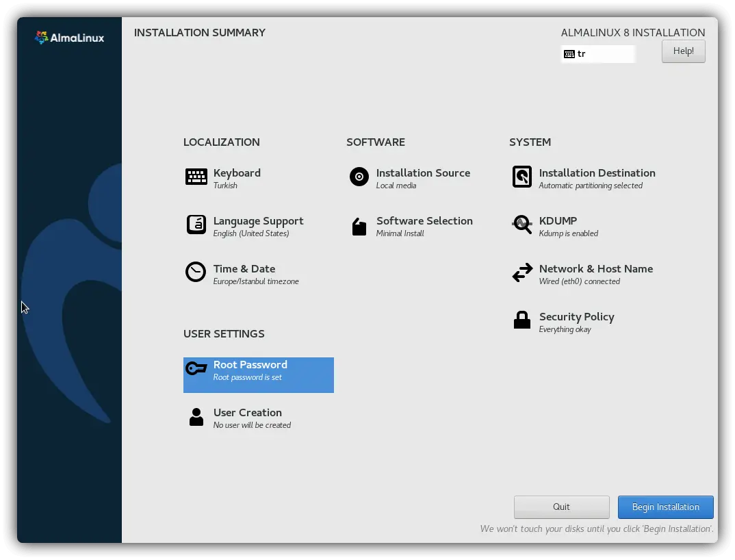
Task: Click the USER SETTINGS section heading
Action: tap(224, 333)
